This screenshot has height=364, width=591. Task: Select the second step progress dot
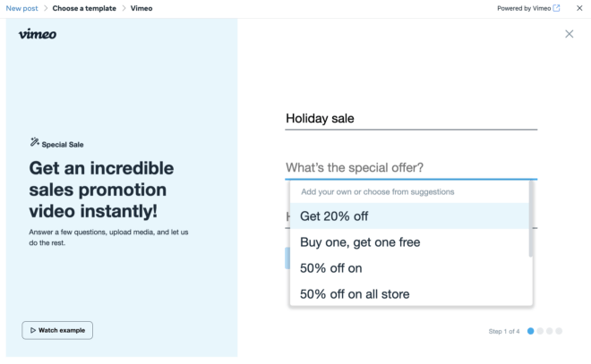tap(540, 331)
